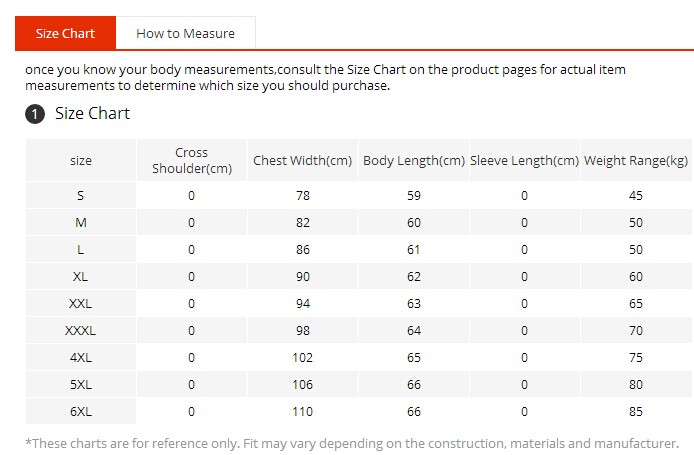This screenshot has width=694, height=455.
Task: Click the Cross Shoulder(cm) column header
Action: tap(191, 160)
